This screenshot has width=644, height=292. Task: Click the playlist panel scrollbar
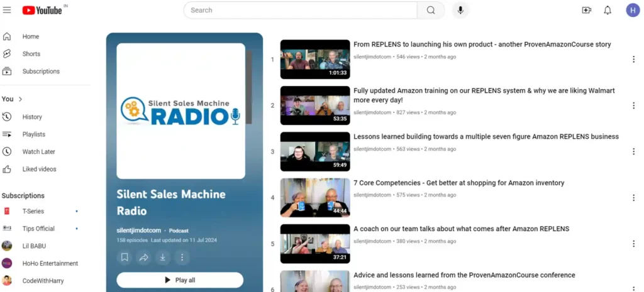[x=249, y=87]
